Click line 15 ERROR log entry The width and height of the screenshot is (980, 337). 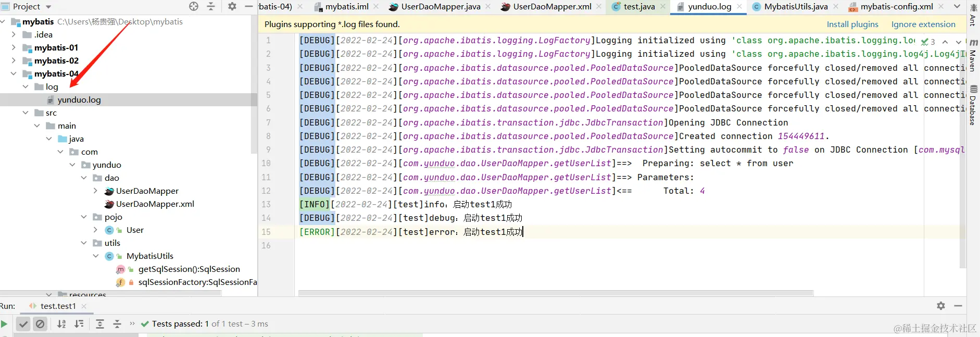pos(411,232)
